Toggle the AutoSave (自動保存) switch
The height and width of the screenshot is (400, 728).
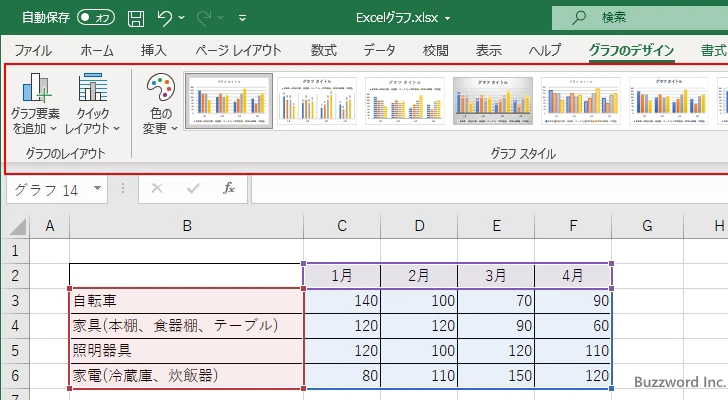tap(96, 18)
